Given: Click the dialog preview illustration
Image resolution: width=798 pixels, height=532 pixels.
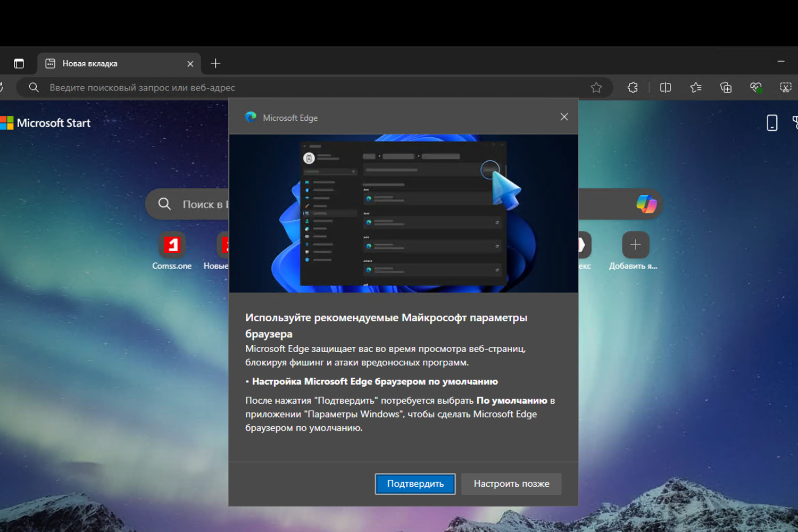Looking at the screenshot, I should 403,213.
